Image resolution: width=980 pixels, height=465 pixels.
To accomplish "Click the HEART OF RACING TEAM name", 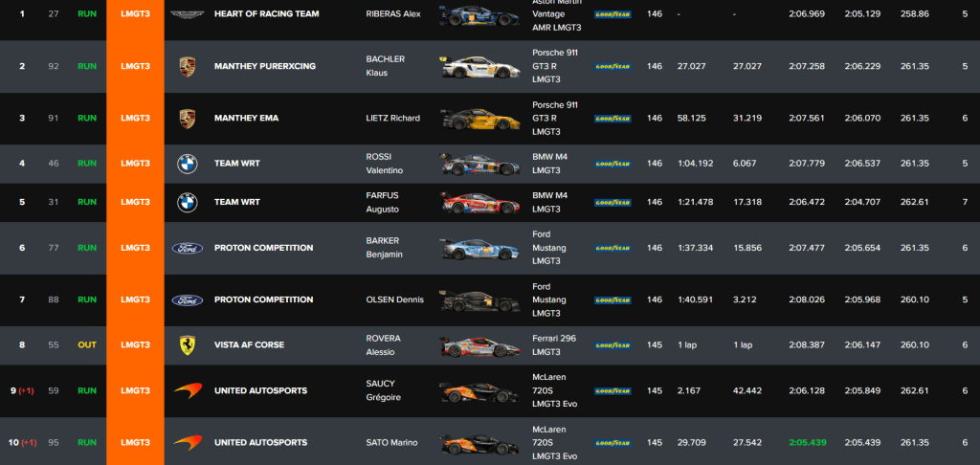I will 266,13.
